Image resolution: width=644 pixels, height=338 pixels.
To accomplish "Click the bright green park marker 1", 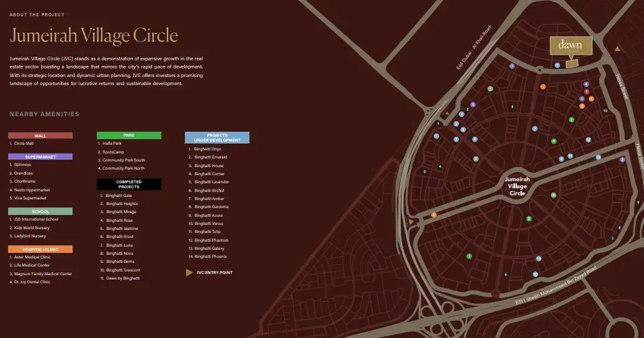I will coord(469,256).
